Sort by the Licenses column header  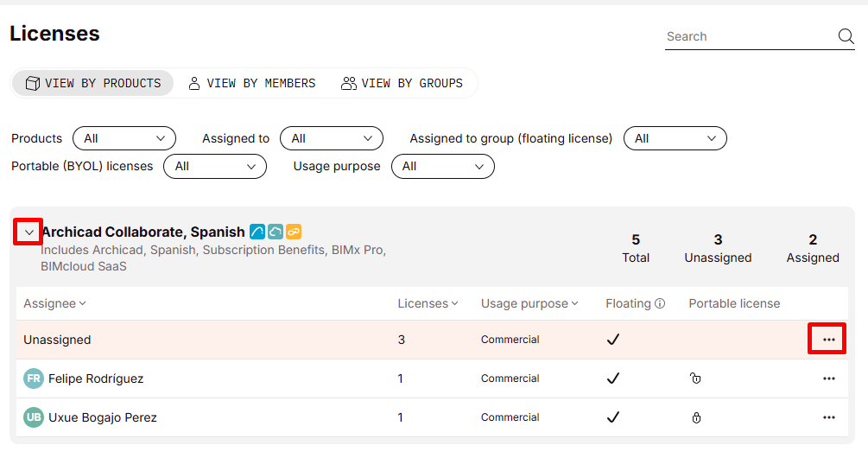coord(428,303)
